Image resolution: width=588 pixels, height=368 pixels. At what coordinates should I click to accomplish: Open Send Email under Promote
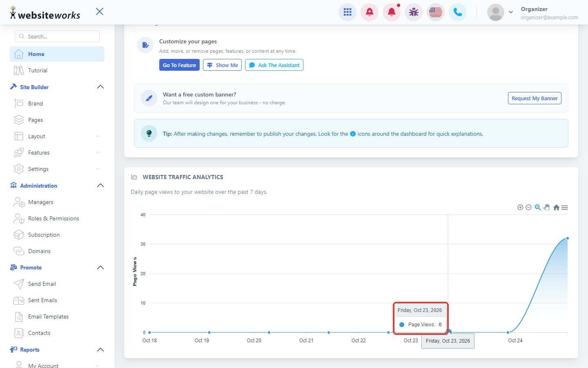(57, 284)
